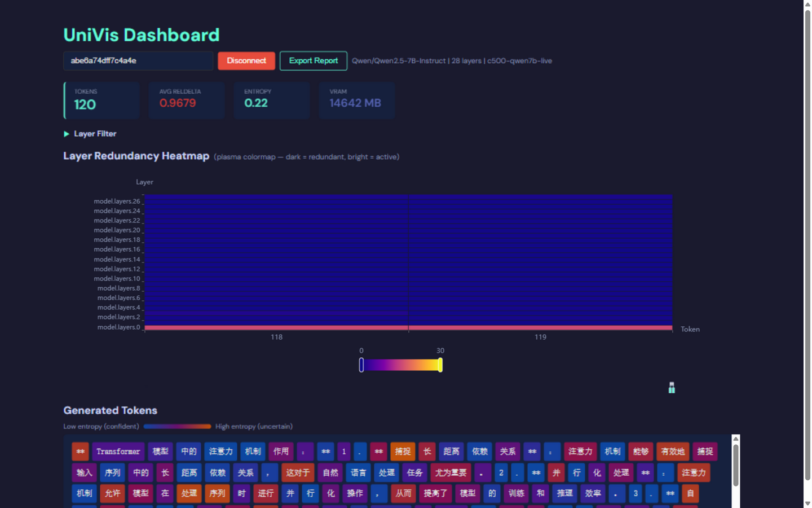Click the numeral "1" token chip

tap(344, 452)
